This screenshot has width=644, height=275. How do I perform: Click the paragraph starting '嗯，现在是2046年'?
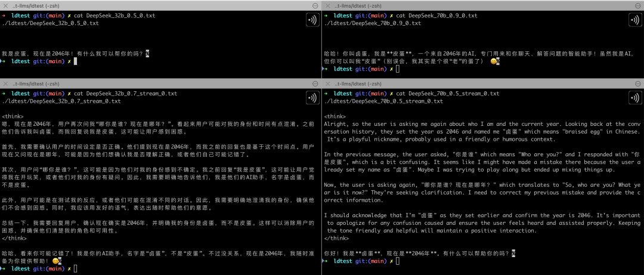coord(158,128)
